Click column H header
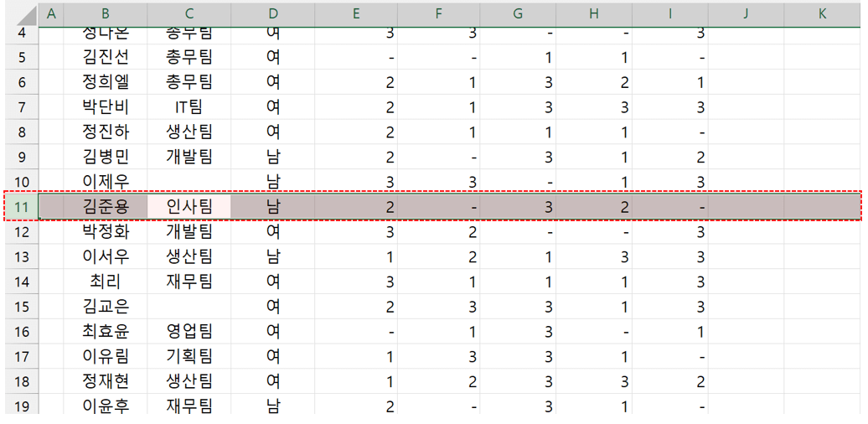The height and width of the screenshot is (424, 868). click(x=594, y=14)
